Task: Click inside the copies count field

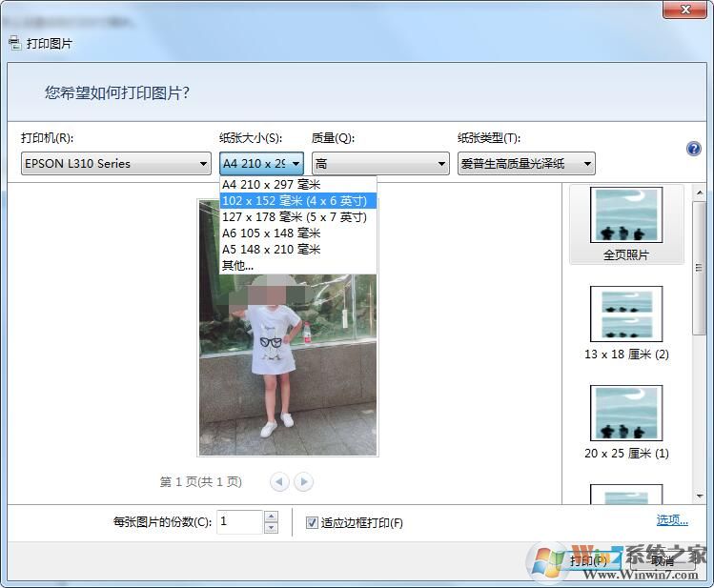Action: click(x=238, y=522)
